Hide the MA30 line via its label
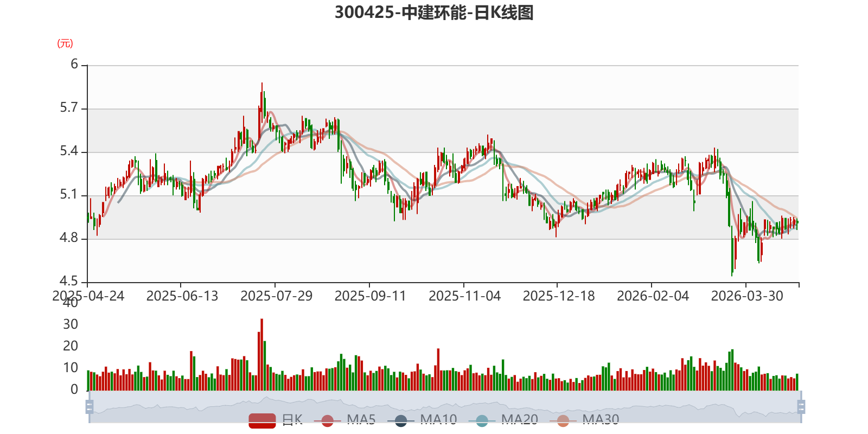Viewport: 868px width, 434px height. tap(601, 420)
